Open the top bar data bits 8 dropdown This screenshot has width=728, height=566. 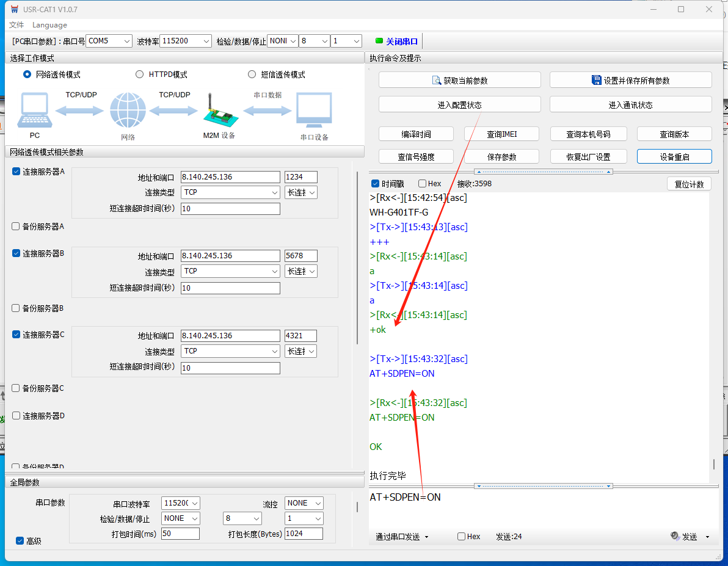pos(315,41)
